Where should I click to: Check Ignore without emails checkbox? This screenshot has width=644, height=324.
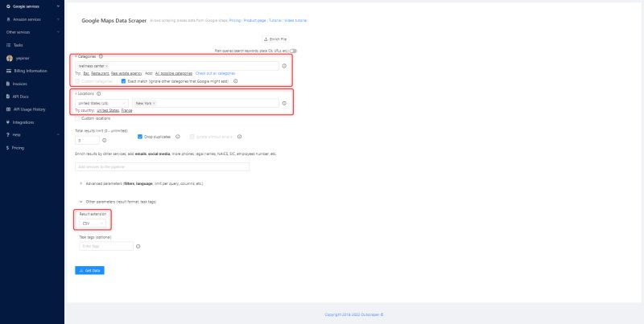point(192,137)
